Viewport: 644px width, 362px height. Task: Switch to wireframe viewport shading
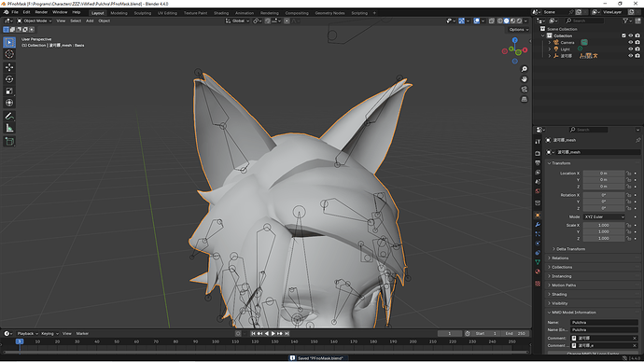pos(500,21)
